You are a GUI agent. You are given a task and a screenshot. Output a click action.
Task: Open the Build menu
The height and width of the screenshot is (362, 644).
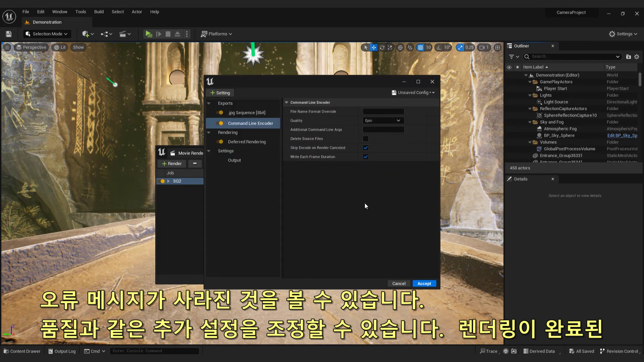pyautogui.click(x=99, y=12)
